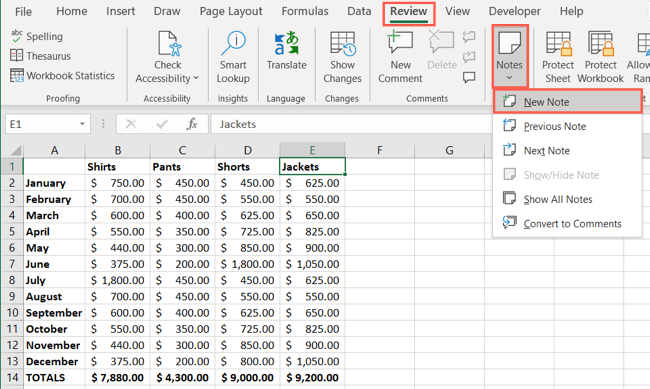The width and height of the screenshot is (650, 389).
Task: Click the Show Comments icon
Action: [x=469, y=77]
